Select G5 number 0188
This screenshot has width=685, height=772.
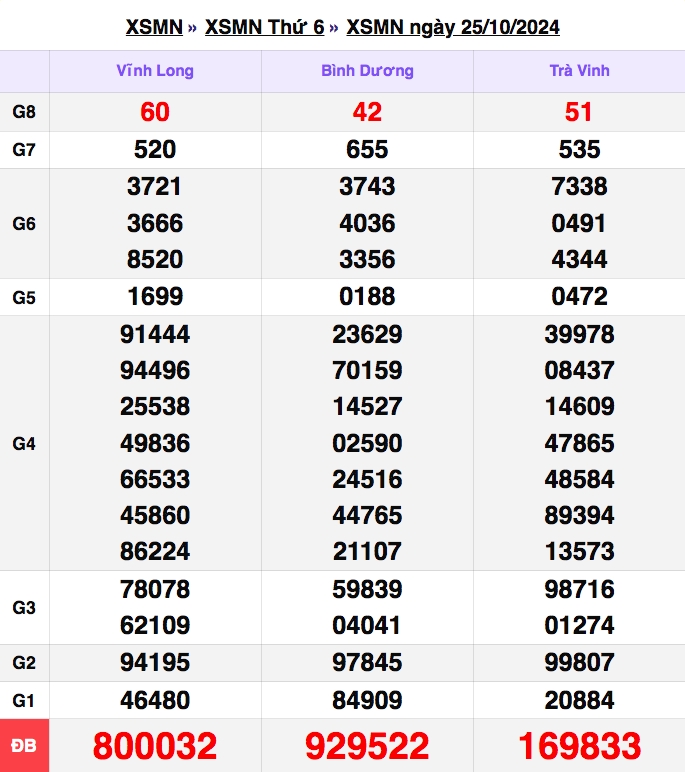[x=367, y=296]
